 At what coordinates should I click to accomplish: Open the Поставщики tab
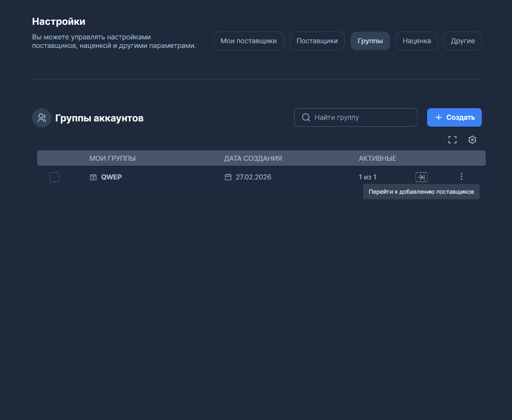(317, 40)
